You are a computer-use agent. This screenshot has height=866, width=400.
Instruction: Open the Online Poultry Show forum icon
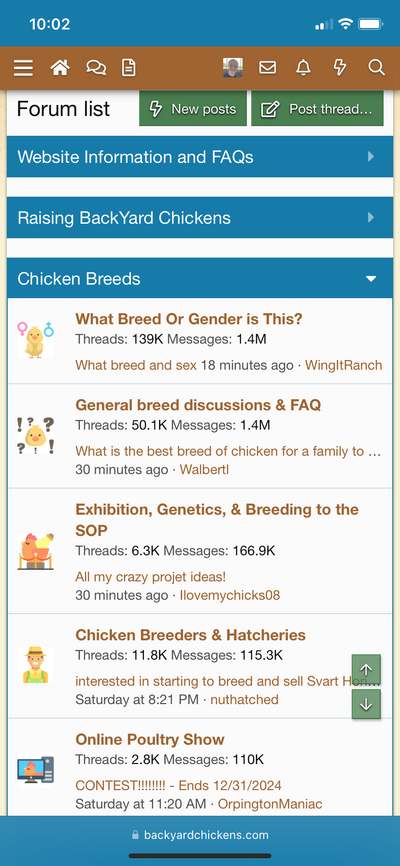pos(35,770)
